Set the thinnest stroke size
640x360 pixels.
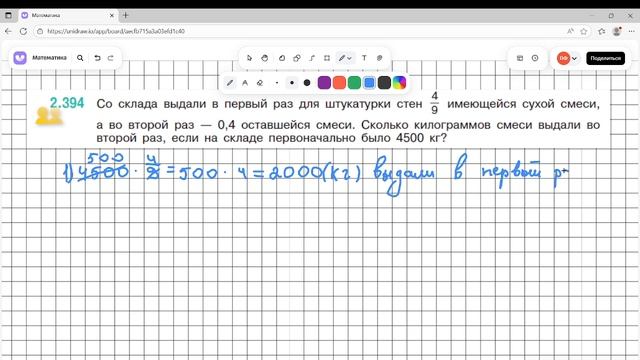pos(277,83)
